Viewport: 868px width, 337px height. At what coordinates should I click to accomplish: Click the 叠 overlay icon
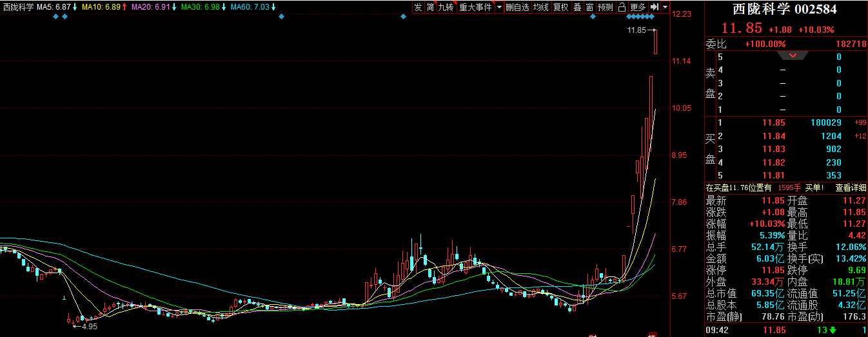pos(577,7)
